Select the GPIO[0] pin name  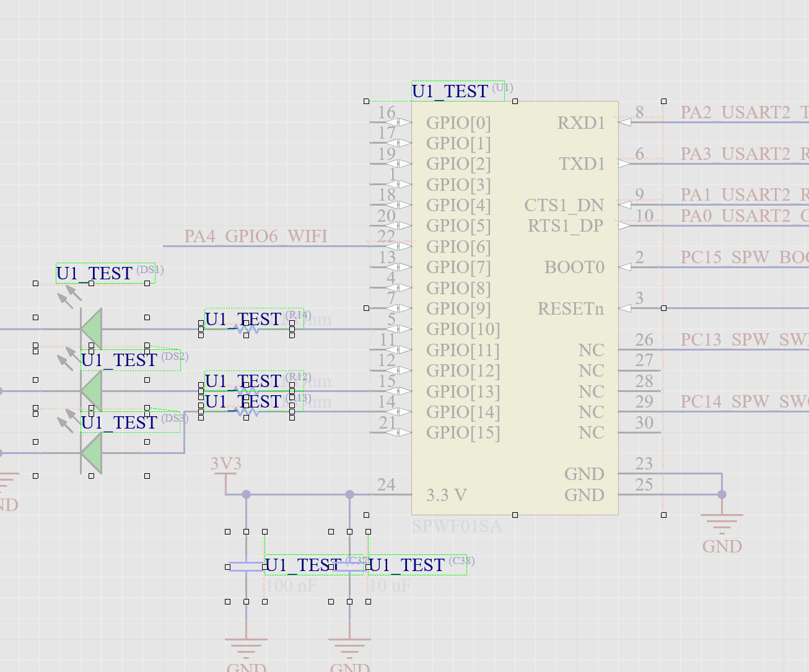tap(458, 123)
